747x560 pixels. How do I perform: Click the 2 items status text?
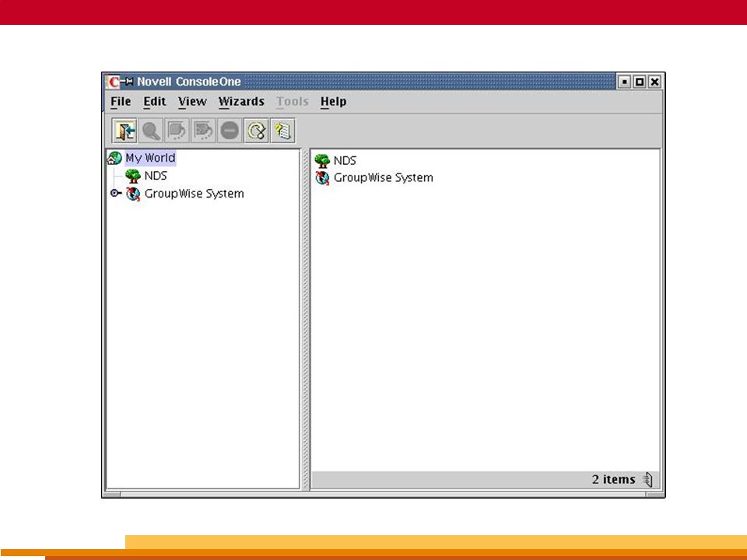614,479
